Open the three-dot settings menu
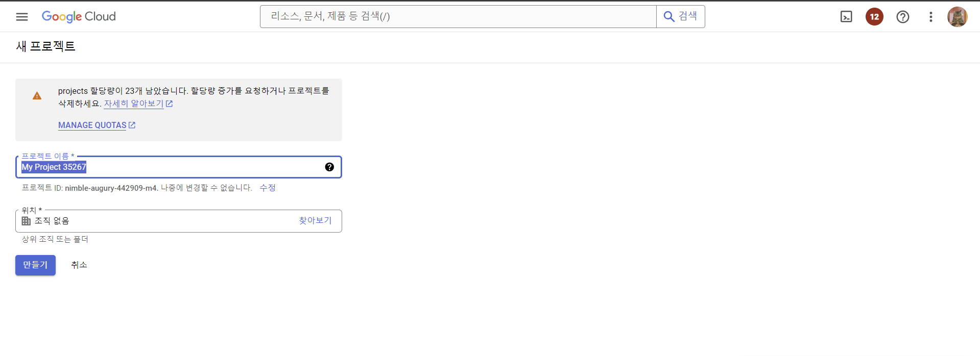This screenshot has width=980, height=356. tap(931, 17)
